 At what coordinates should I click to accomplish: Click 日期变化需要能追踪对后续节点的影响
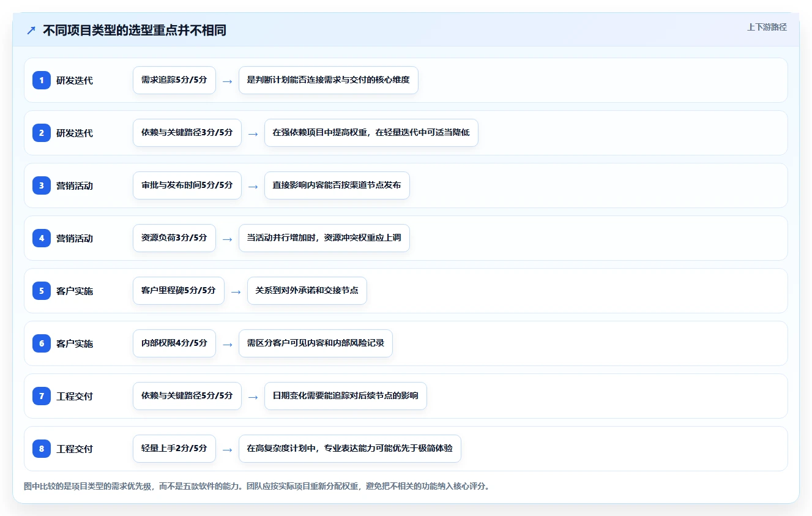pos(346,396)
